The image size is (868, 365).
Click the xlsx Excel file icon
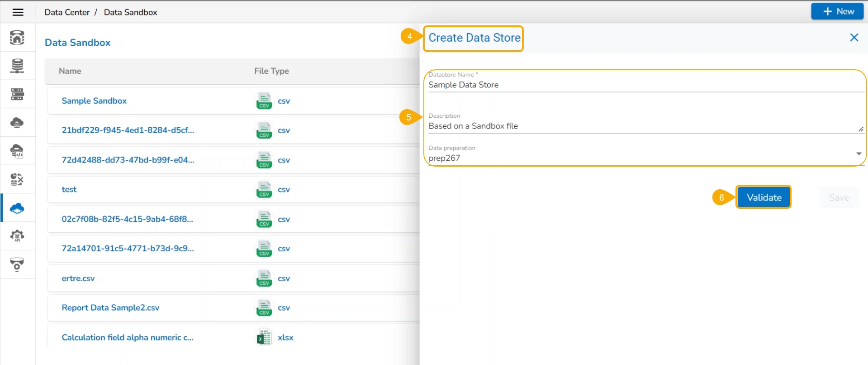[x=264, y=337]
